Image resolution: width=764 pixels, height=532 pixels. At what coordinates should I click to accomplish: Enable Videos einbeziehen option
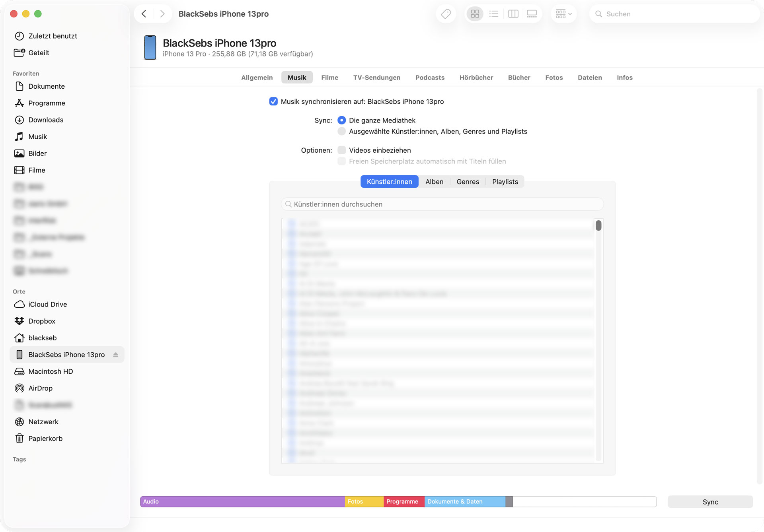[x=341, y=150]
